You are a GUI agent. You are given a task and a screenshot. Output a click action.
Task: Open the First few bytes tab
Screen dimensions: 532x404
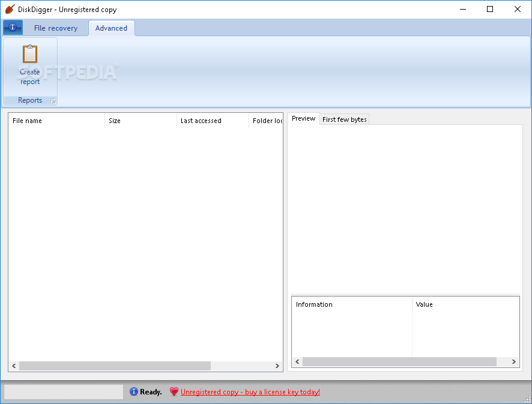tap(345, 119)
